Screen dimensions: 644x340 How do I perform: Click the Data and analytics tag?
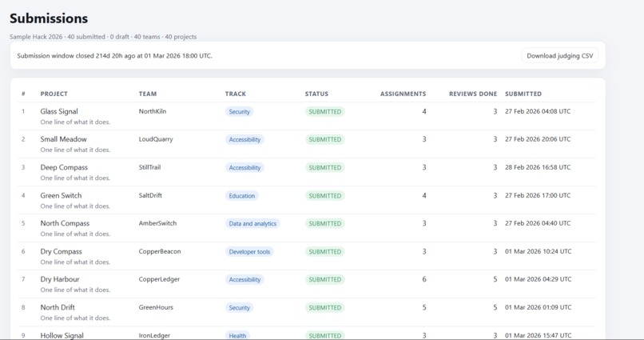[252, 224]
